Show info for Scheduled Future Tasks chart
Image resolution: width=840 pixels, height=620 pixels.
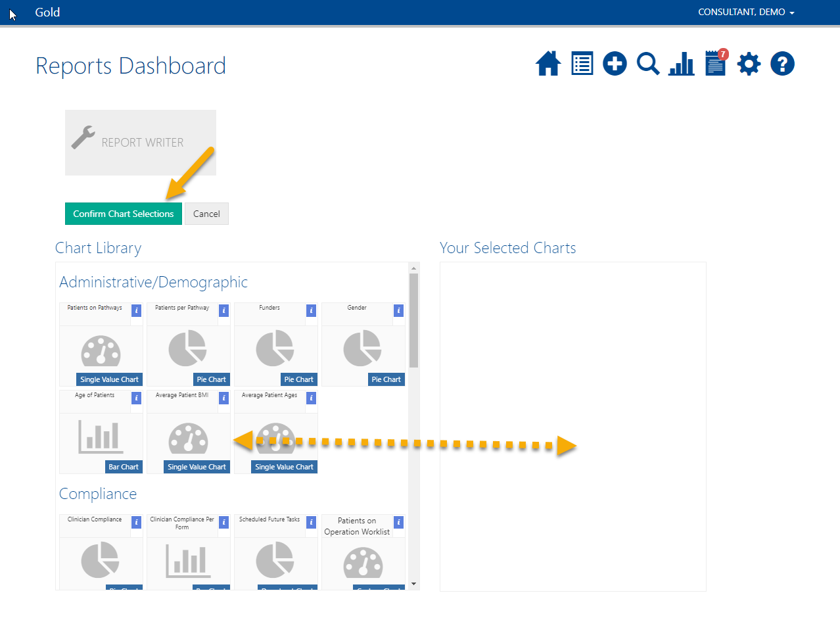tap(311, 522)
